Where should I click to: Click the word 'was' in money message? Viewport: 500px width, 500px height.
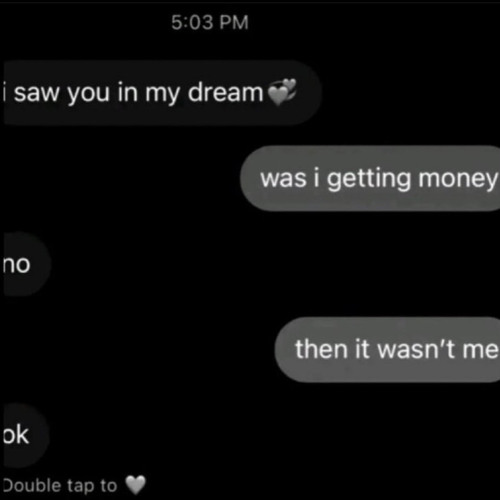pyautogui.click(x=283, y=179)
